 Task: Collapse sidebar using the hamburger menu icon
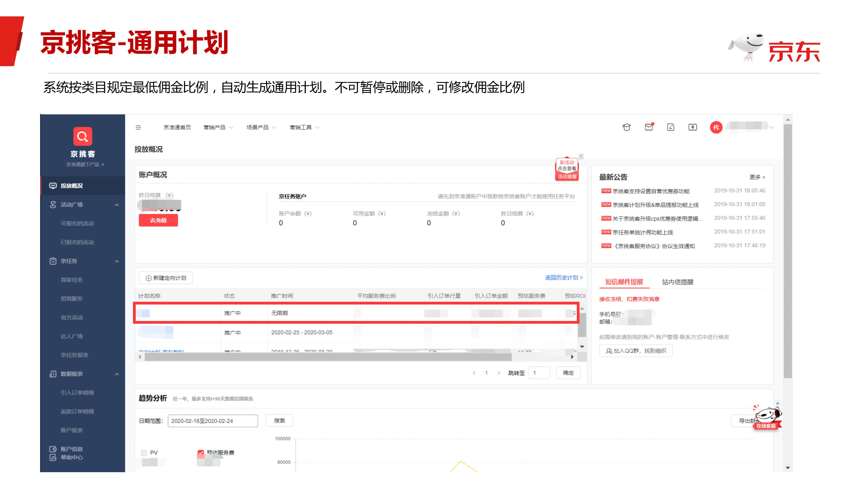pyautogui.click(x=138, y=127)
